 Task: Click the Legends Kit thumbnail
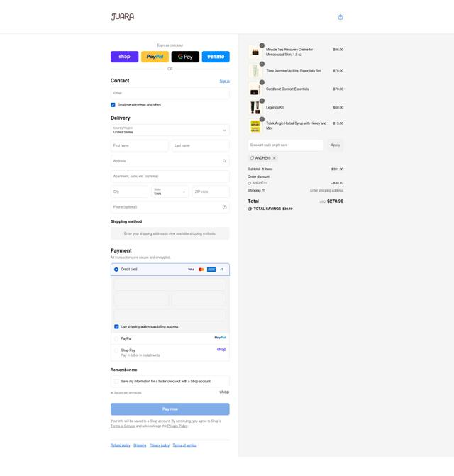255,108
